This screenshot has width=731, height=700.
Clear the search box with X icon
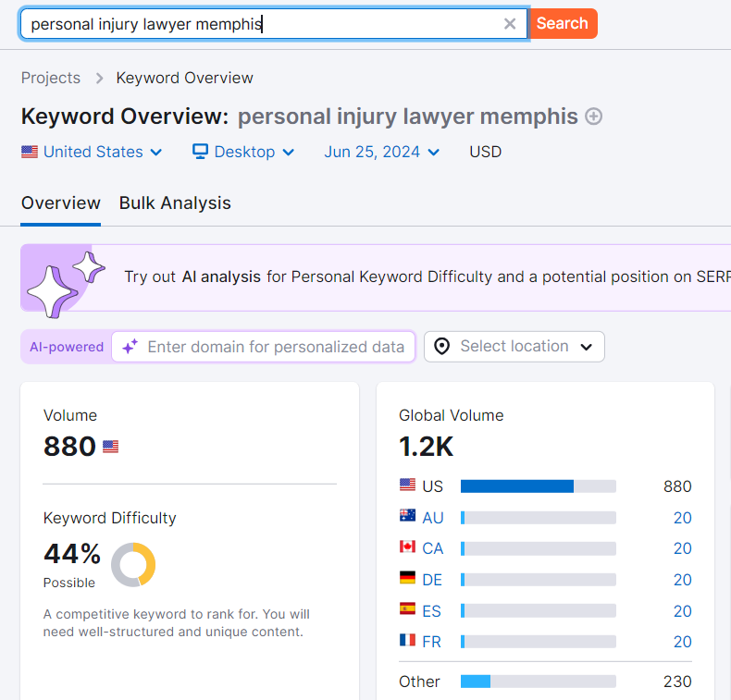point(510,24)
